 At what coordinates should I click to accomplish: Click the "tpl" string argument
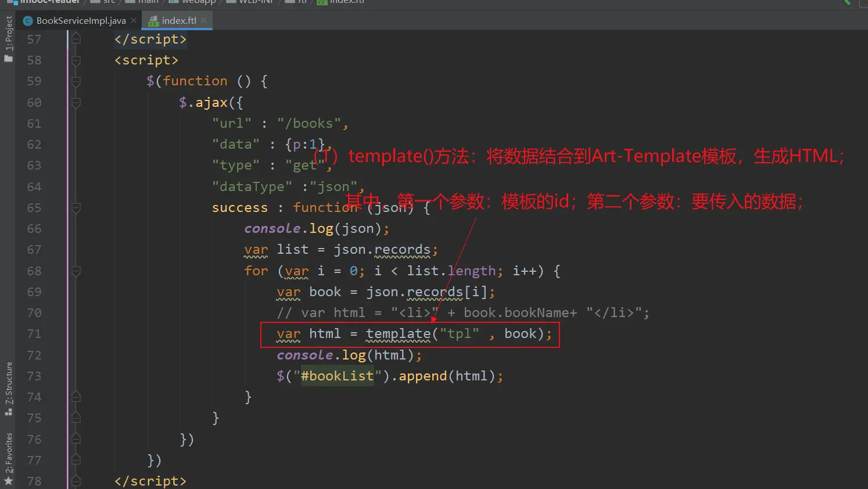pos(460,334)
